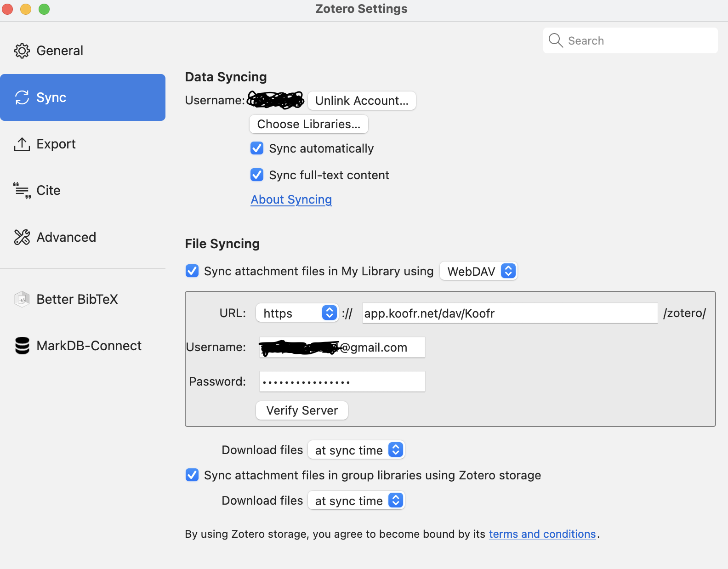Click the green zoom window button

click(44, 9)
